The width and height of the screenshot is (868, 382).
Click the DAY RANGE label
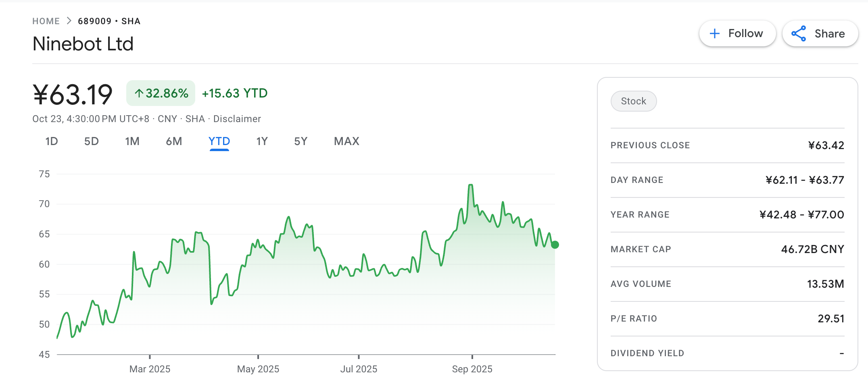pyautogui.click(x=637, y=180)
